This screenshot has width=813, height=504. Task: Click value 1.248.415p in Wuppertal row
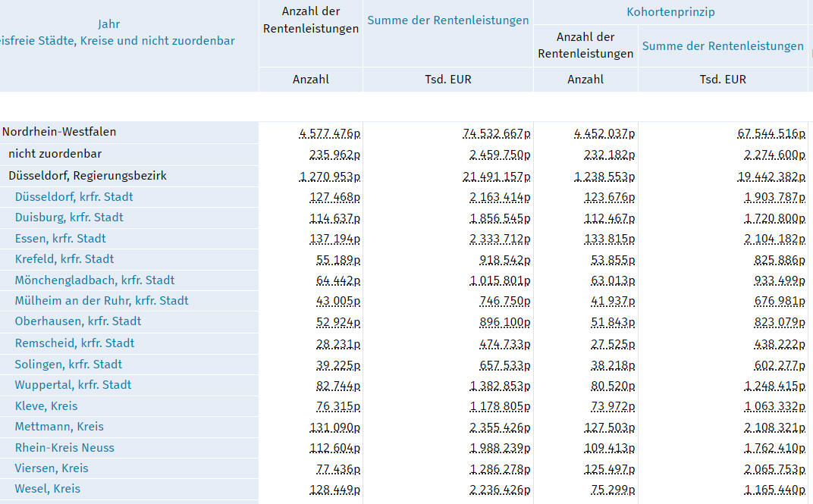[x=774, y=387]
